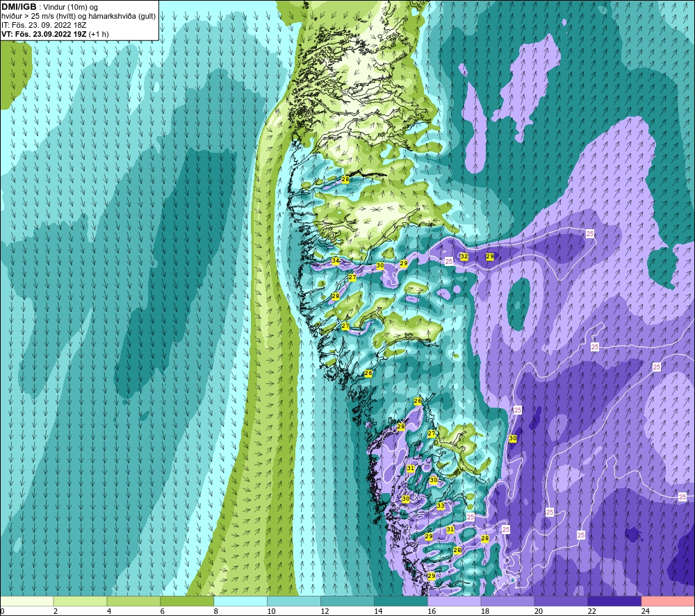Pick the 18–20 m/s purple swatch
Image resolution: width=695 pixels, height=616 pixels.
click(507, 601)
